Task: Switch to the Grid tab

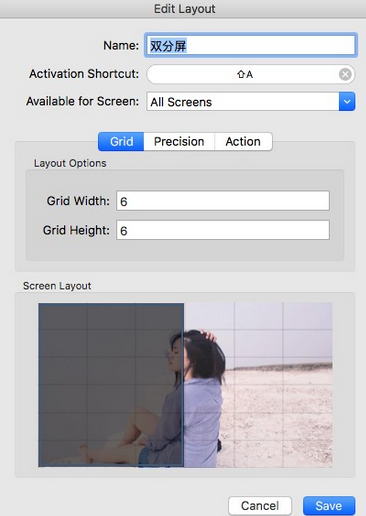Action: tap(121, 141)
